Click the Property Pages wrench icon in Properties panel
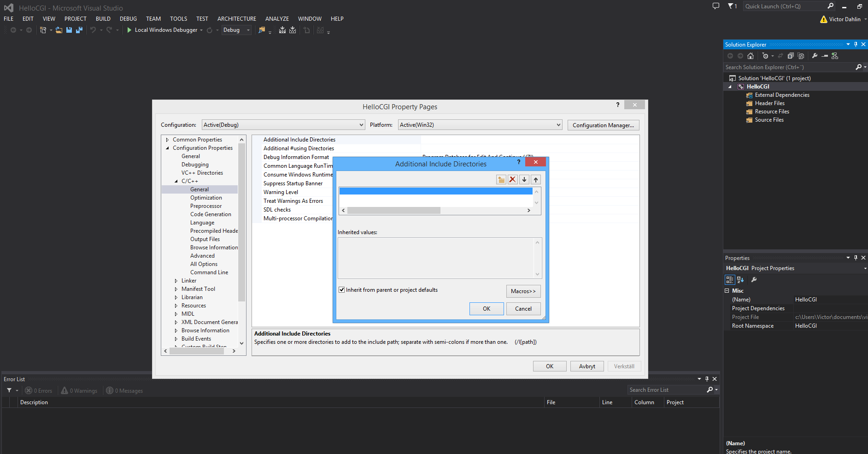 [x=754, y=280]
